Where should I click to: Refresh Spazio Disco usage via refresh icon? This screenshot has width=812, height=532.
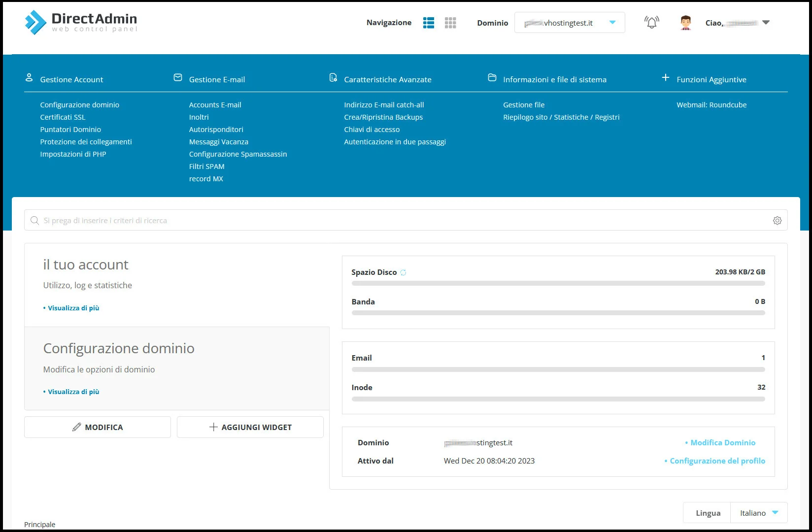403,271
